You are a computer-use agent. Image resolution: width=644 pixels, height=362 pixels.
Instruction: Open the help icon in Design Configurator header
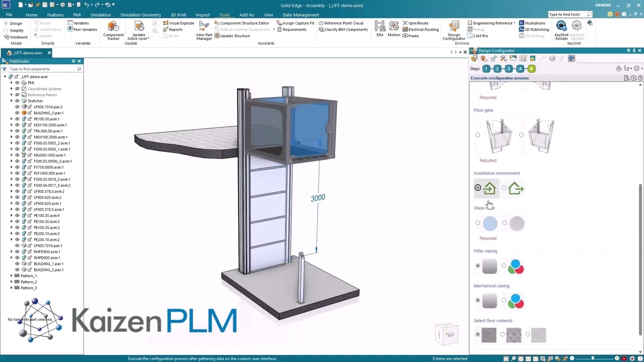[640, 78]
